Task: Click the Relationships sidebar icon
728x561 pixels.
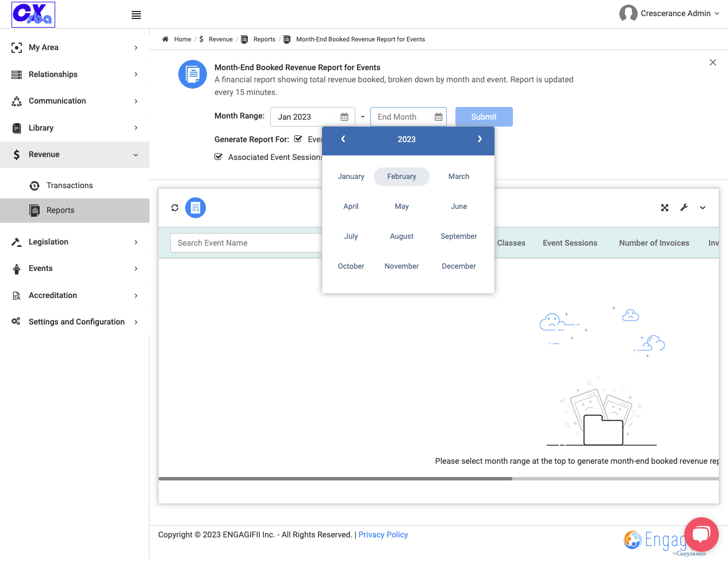Action: [17, 74]
